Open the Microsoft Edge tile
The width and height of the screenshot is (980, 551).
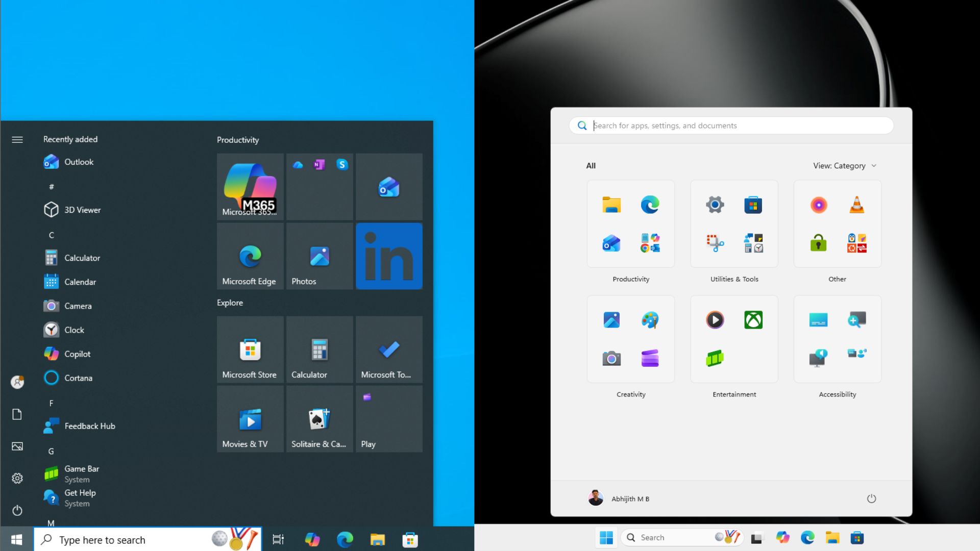pos(250,256)
